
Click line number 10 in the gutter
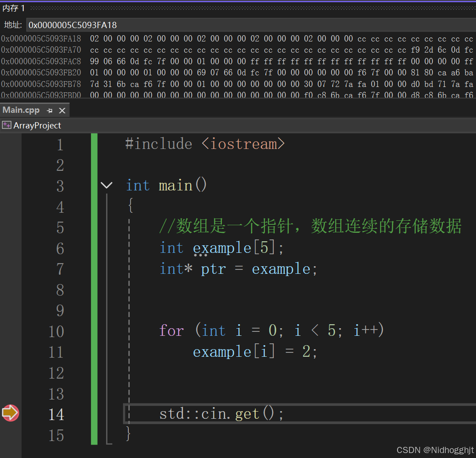click(57, 332)
